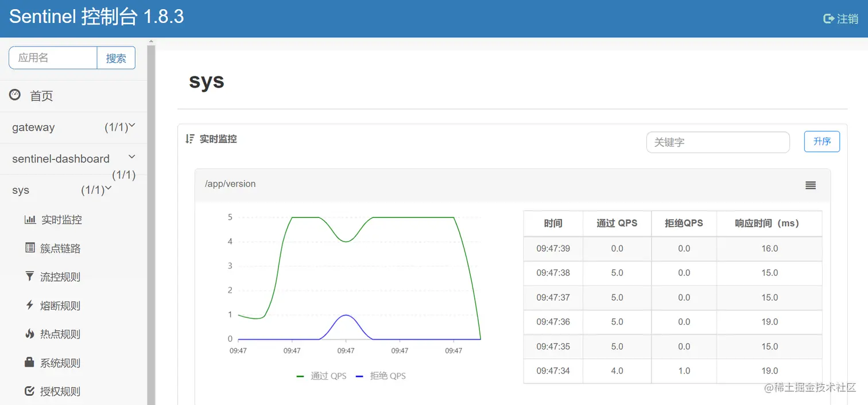This screenshot has height=405, width=868.
Task: Click the 09:47:35 time cell
Action: tap(553, 346)
